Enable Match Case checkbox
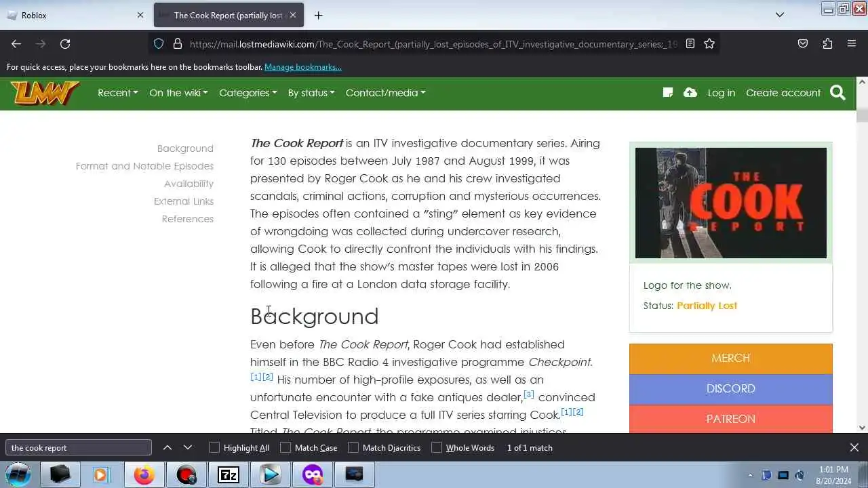The image size is (868, 488). pos(285,447)
